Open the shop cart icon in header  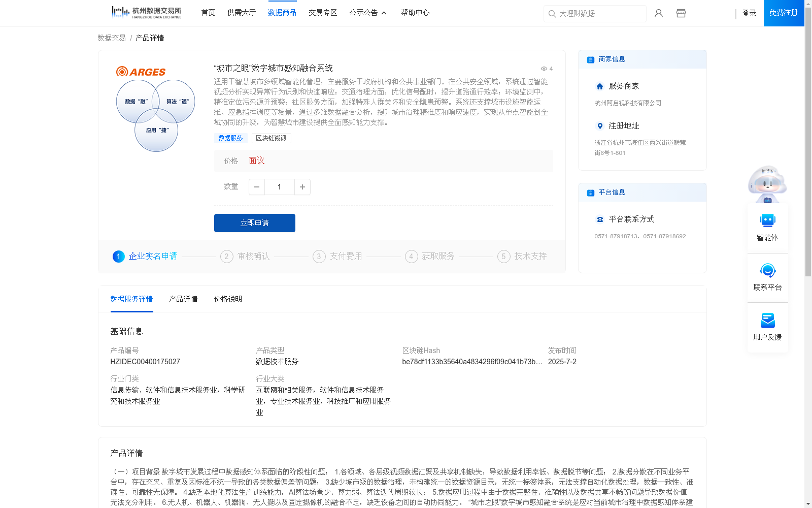point(681,13)
